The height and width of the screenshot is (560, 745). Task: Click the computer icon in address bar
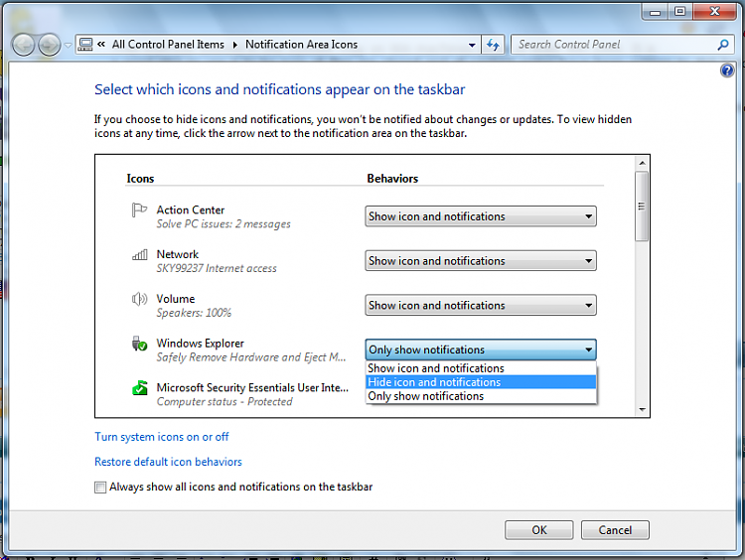point(85,44)
